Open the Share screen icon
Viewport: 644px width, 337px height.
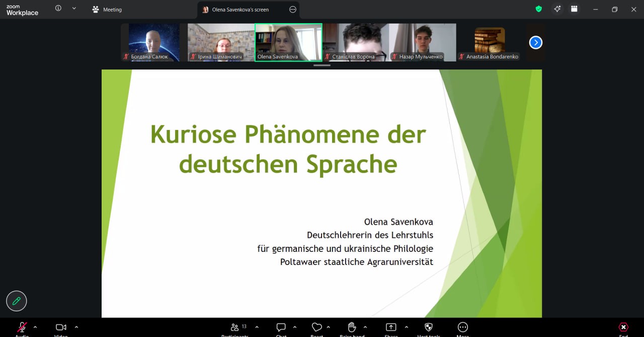(391, 327)
